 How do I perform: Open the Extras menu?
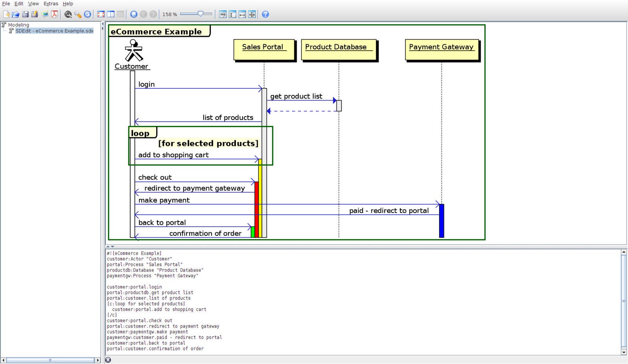click(x=51, y=4)
